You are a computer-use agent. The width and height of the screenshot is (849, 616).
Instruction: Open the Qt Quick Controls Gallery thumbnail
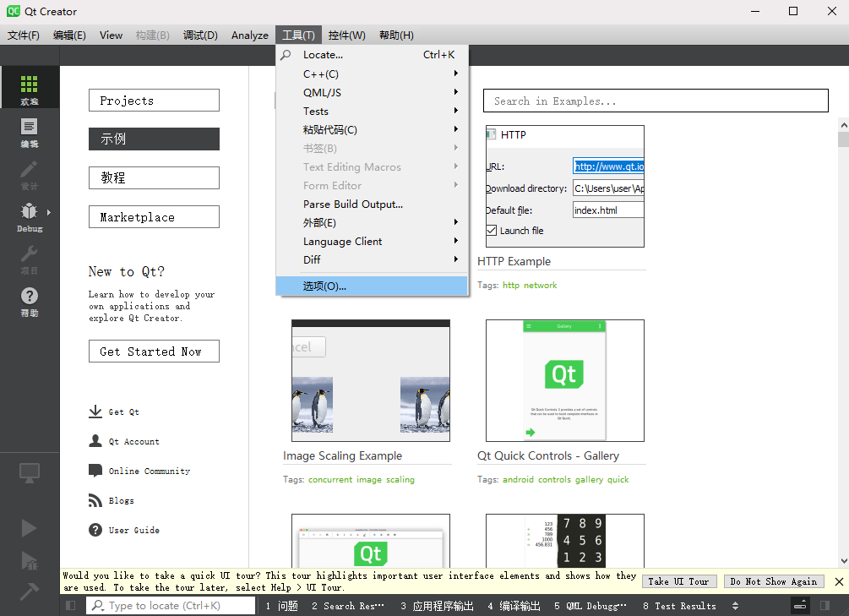click(x=565, y=380)
